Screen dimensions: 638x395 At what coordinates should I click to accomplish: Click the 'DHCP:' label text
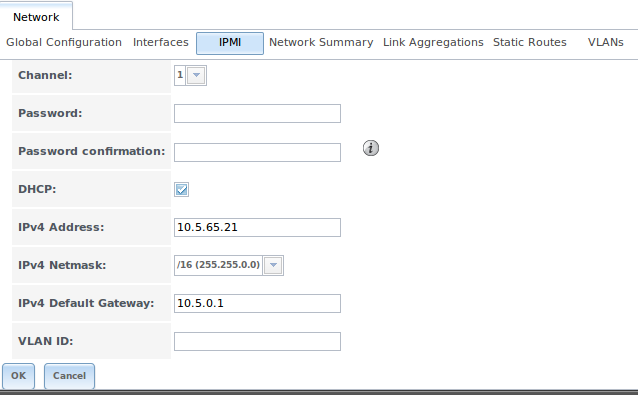click(x=37, y=190)
